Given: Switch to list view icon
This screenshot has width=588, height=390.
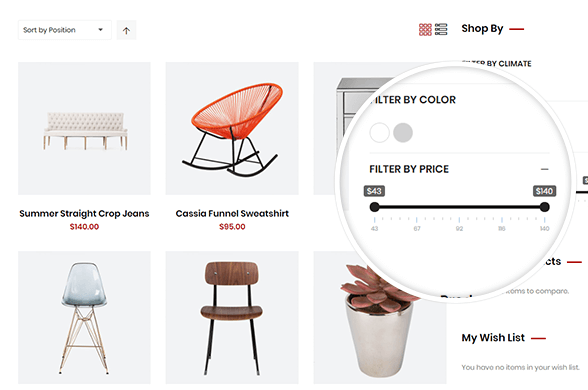Looking at the screenshot, I should 441,29.
